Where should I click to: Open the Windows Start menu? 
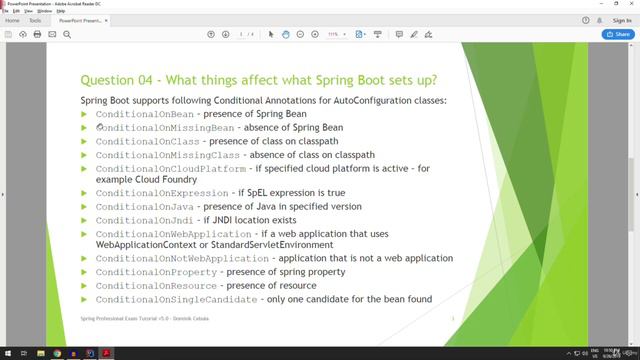[x=8, y=353]
